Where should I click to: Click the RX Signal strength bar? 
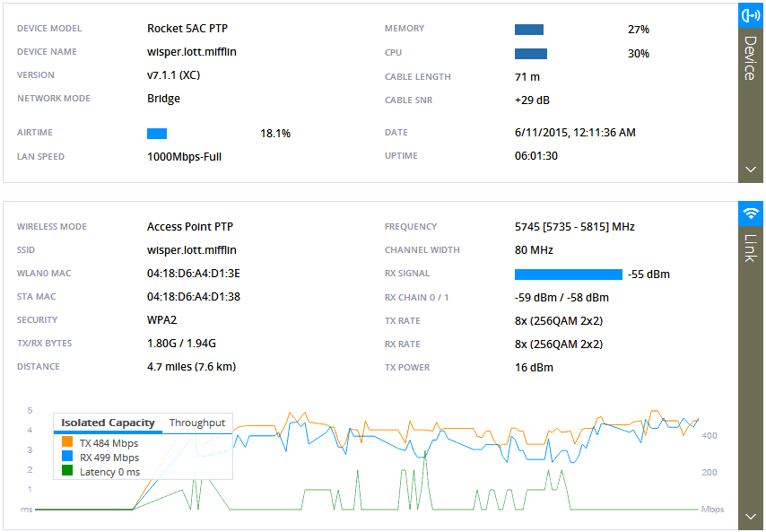coord(568,275)
